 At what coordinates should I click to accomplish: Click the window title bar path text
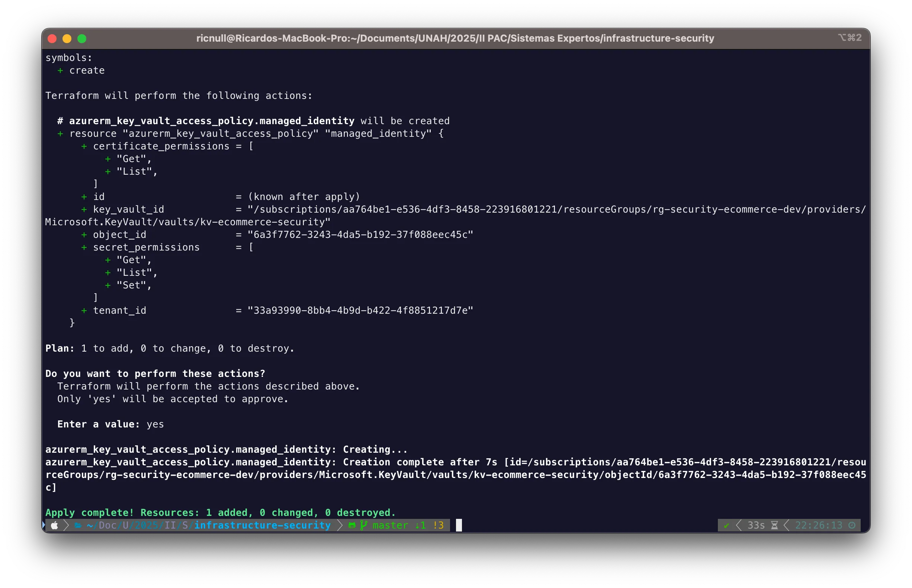point(455,38)
